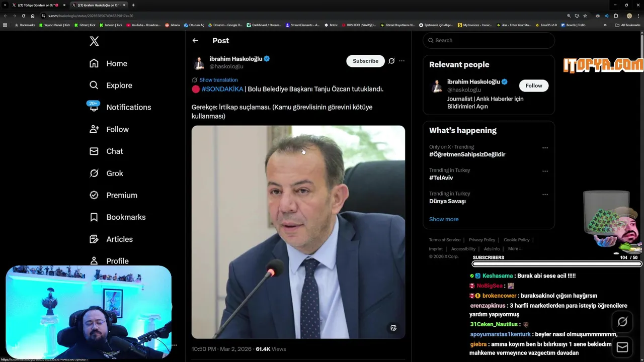This screenshot has width=644, height=362.
Task: Click the Grok icon beside Subscribe
Action: tap(391, 61)
